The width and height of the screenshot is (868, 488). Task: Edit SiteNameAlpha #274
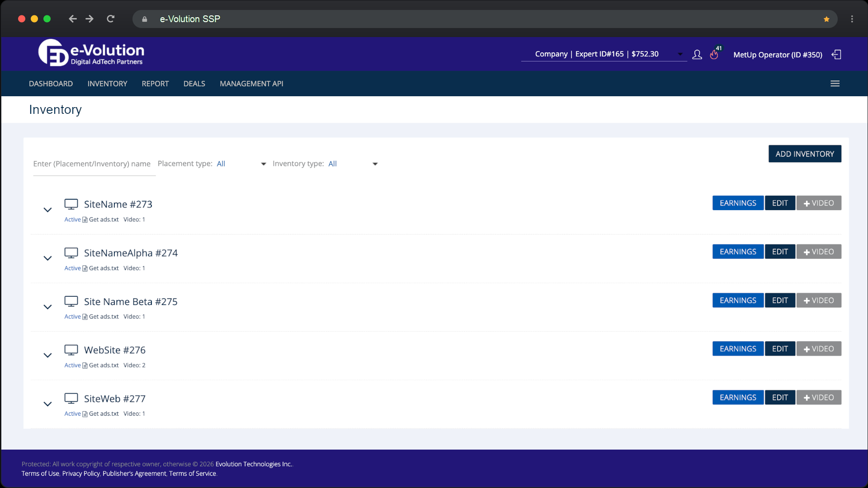[780, 252]
